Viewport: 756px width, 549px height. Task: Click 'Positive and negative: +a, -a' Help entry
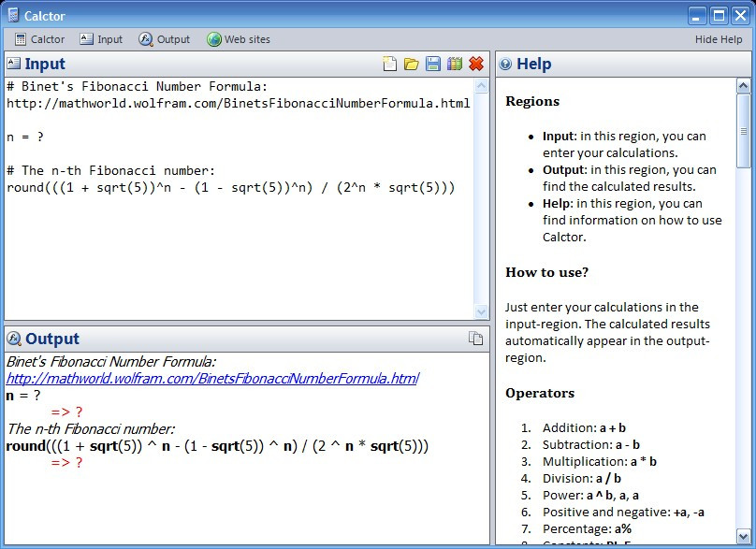[x=623, y=512]
